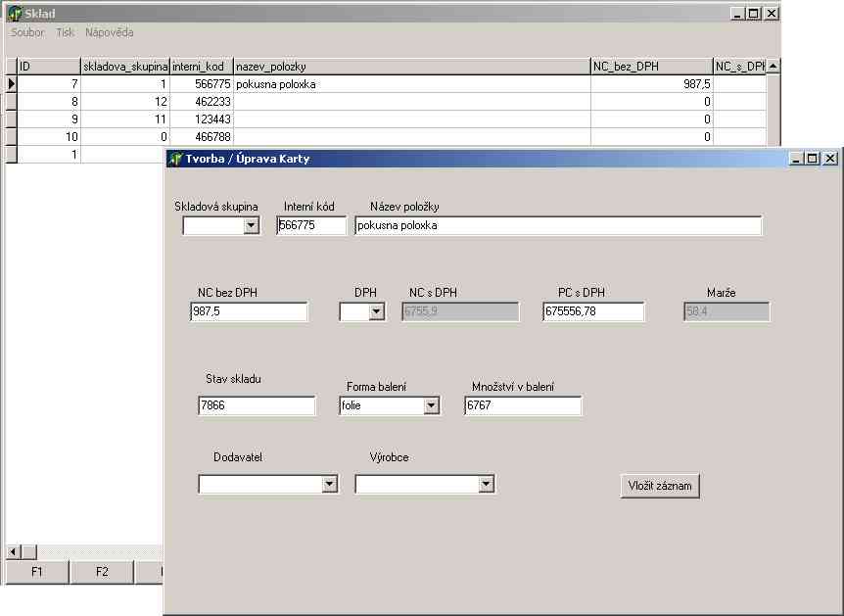Click the Sklad window title icon
This screenshot has width=844, height=616.
point(14,14)
